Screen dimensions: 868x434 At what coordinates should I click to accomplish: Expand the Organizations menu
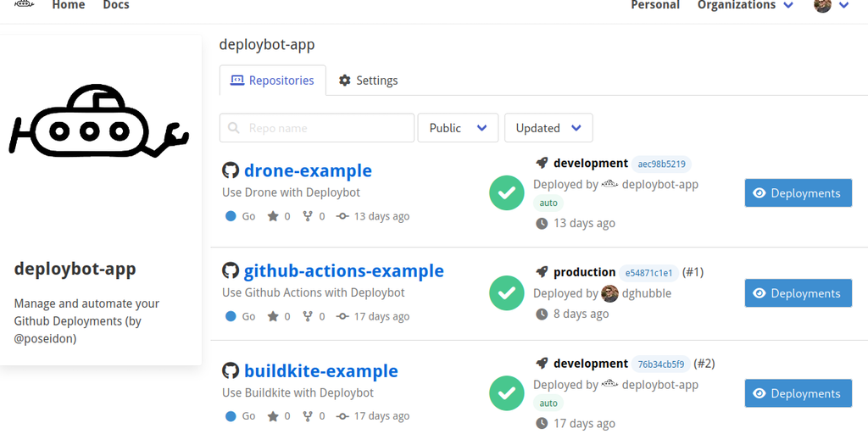(745, 6)
